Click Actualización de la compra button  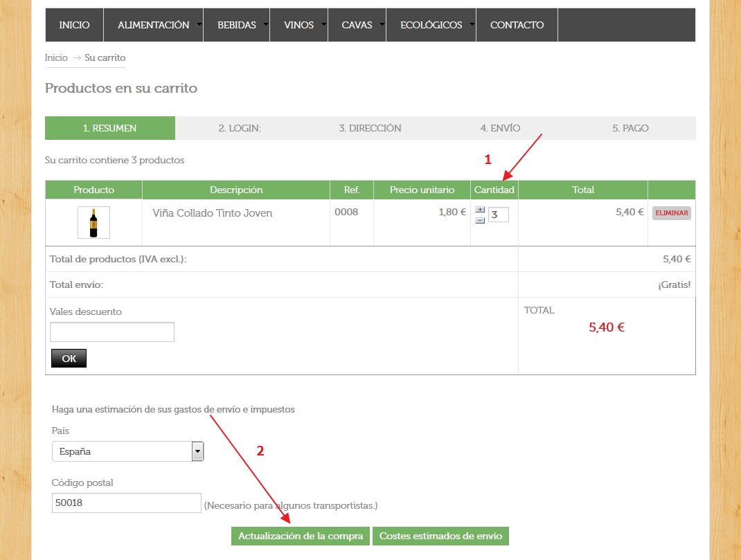pyautogui.click(x=301, y=536)
